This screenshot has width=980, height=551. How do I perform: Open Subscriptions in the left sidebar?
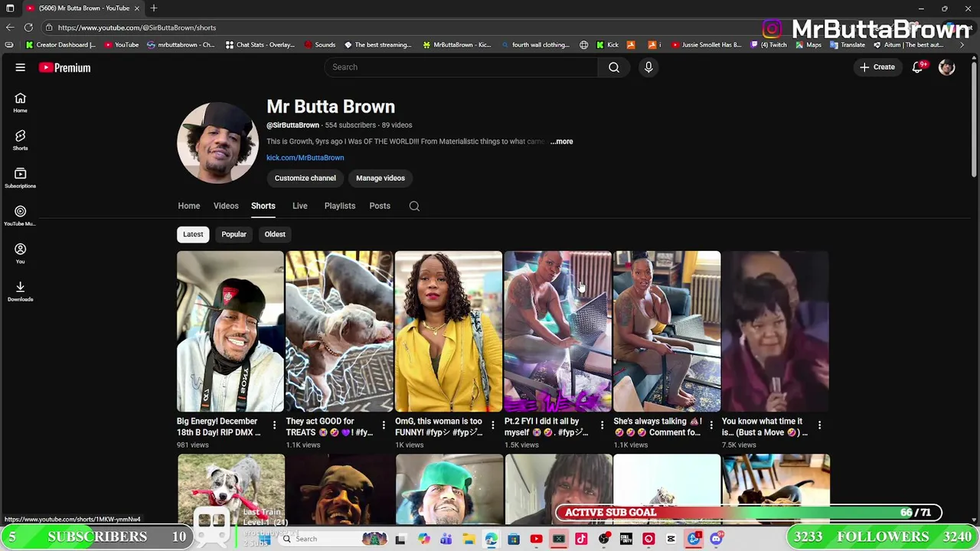pyautogui.click(x=20, y=178)
